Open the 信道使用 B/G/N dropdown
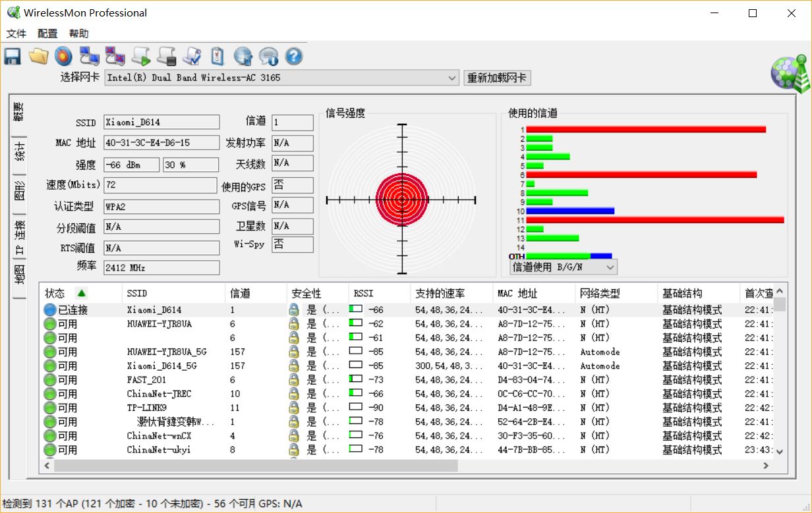Viewport: 812px width, 513px height. coord(564,267)
